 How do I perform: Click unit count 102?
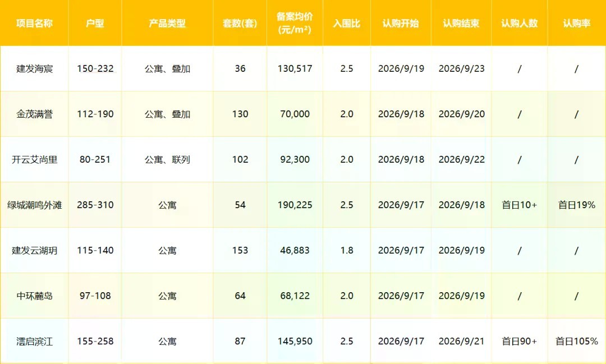coord(240,160)
